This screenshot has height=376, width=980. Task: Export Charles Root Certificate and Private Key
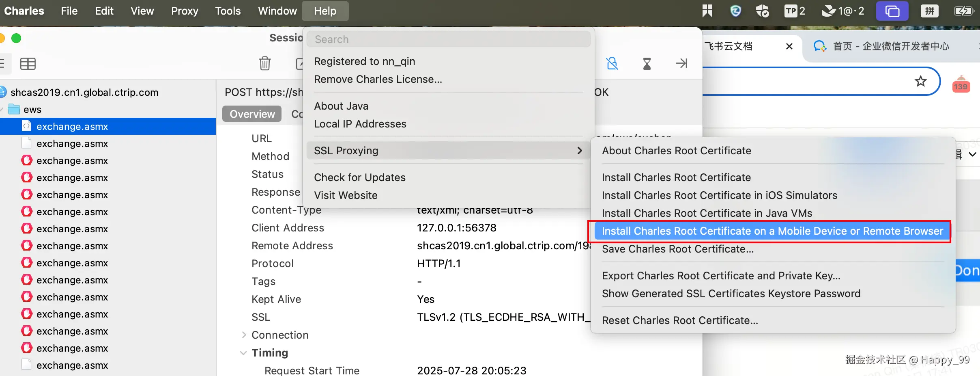[773, 276]
